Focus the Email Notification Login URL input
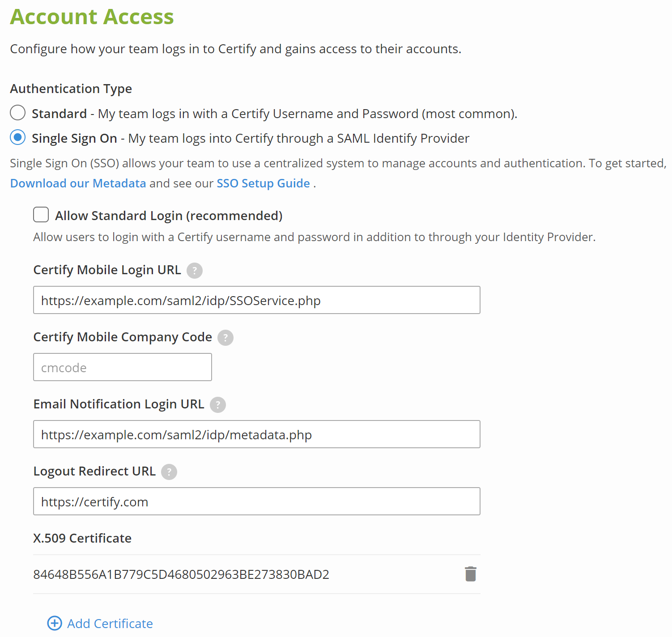This screenshot has width=672, height=637. coord(256,434)
